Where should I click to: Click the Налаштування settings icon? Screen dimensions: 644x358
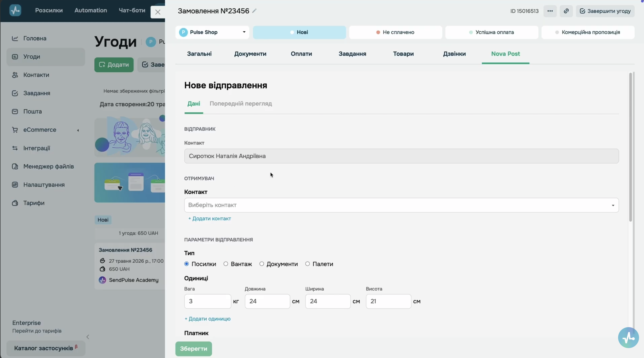tap(15, 185)
